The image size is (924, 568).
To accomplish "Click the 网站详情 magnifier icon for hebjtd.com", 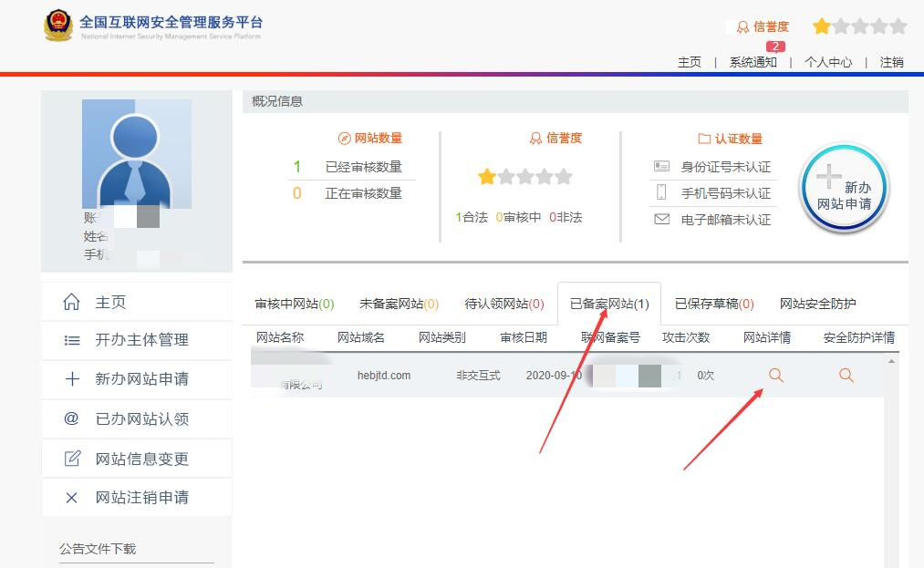I will coord(776,376).
